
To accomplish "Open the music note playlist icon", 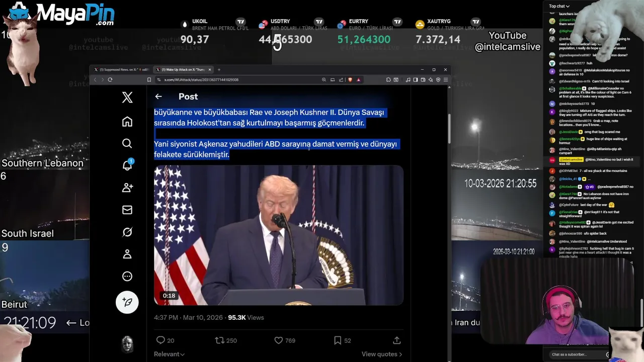I will [x=408, y=79].
